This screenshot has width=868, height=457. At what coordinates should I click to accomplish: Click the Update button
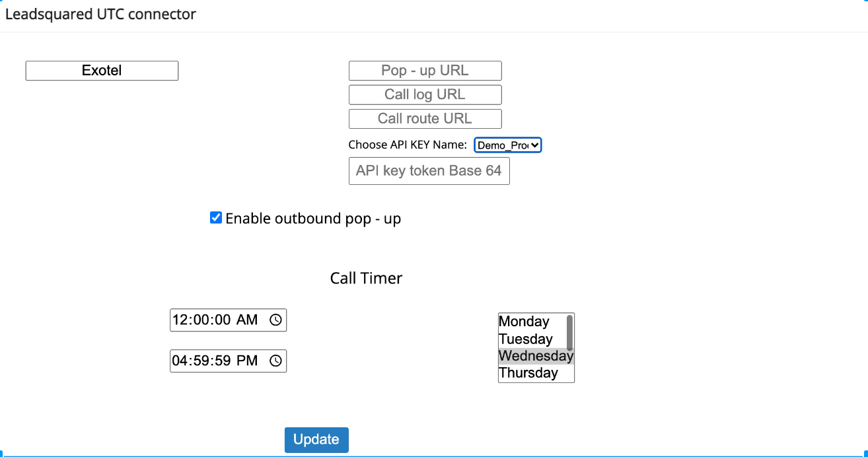tap(316, 440)
